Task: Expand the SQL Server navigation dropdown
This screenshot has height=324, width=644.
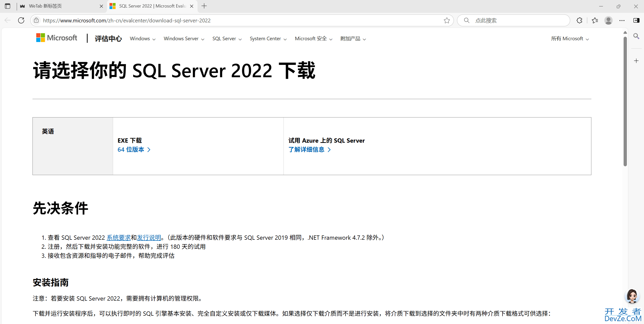Action: coord(227,39)
